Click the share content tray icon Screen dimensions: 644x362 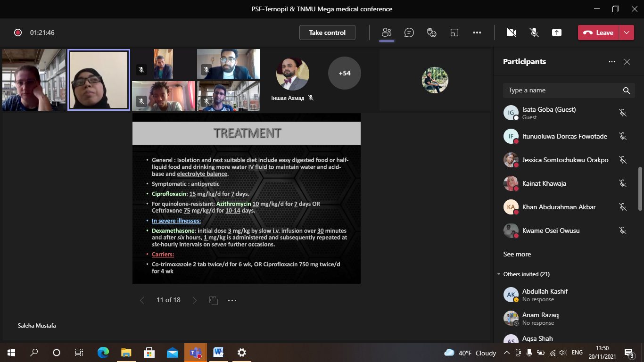coord(557,33)
